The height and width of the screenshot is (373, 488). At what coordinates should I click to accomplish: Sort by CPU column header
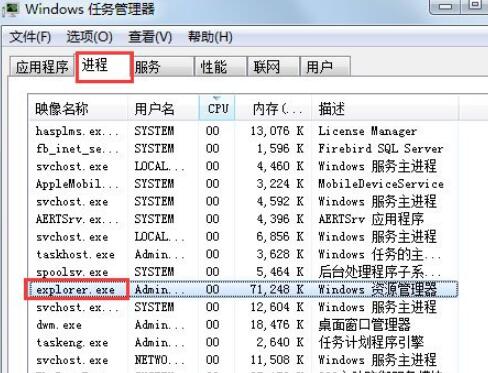click(x=217, y=109)
